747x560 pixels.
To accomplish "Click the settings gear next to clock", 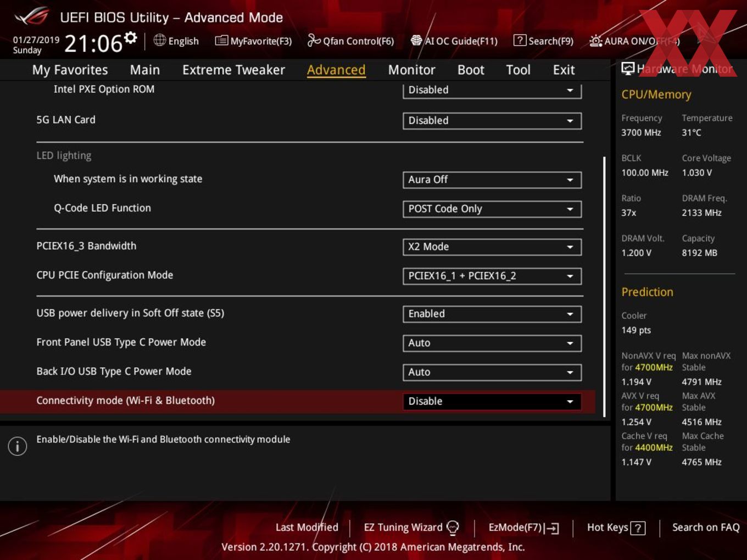I will [x=130, y=38].
